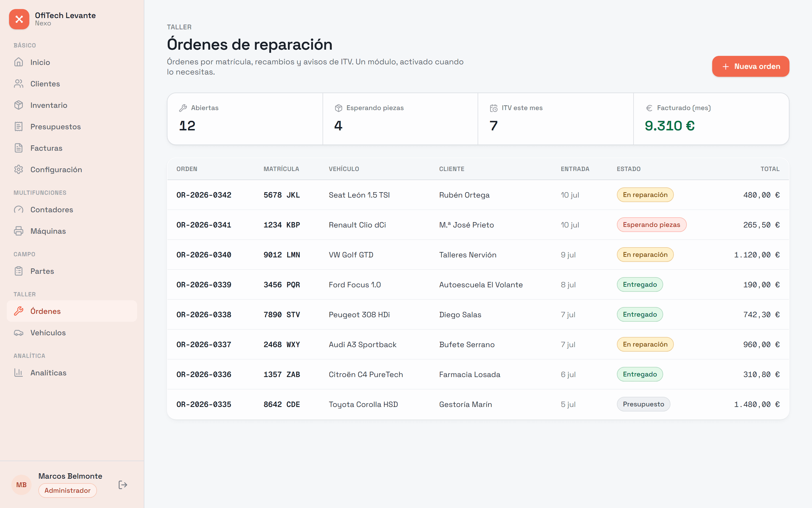
Task: Open the Facturas page
Action: [72, 148]
